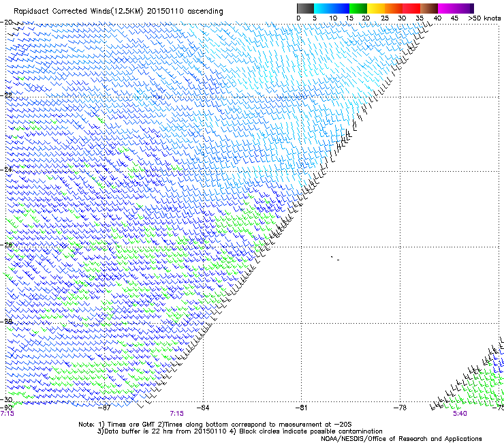The width and height of the screenshot is (504, 443).
Task: Select the red 30-35 knots legend segment
Action: (x=411, y=8)
